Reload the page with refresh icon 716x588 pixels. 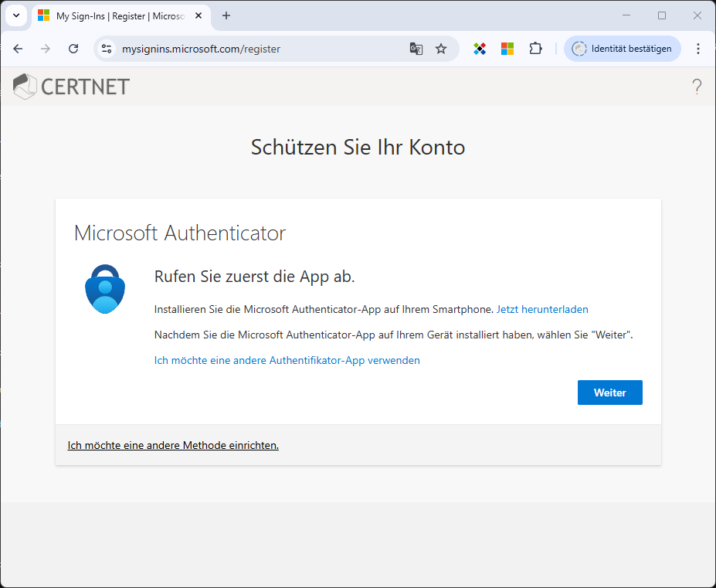click(73, 49)
